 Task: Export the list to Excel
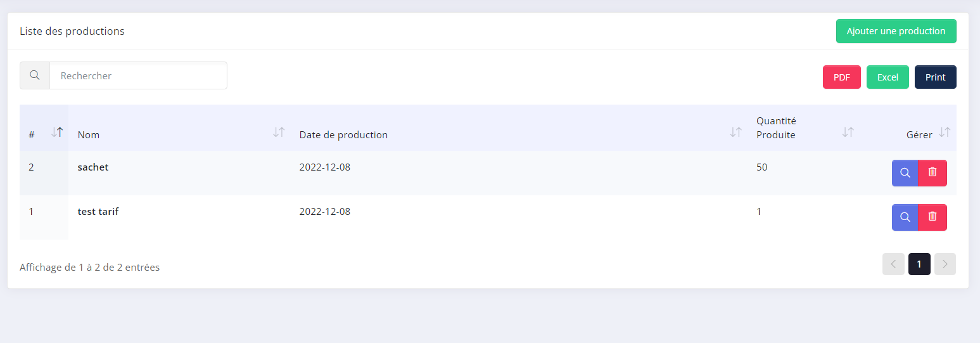[x=888, y=77]
